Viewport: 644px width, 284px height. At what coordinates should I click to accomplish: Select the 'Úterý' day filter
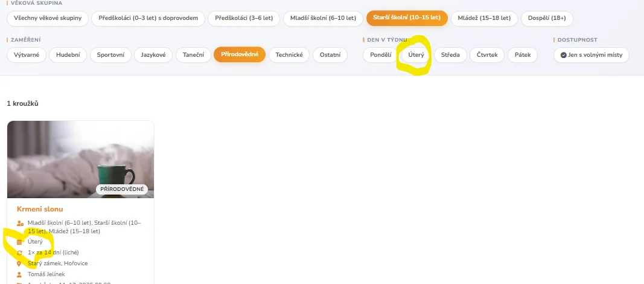click(416, 54)
